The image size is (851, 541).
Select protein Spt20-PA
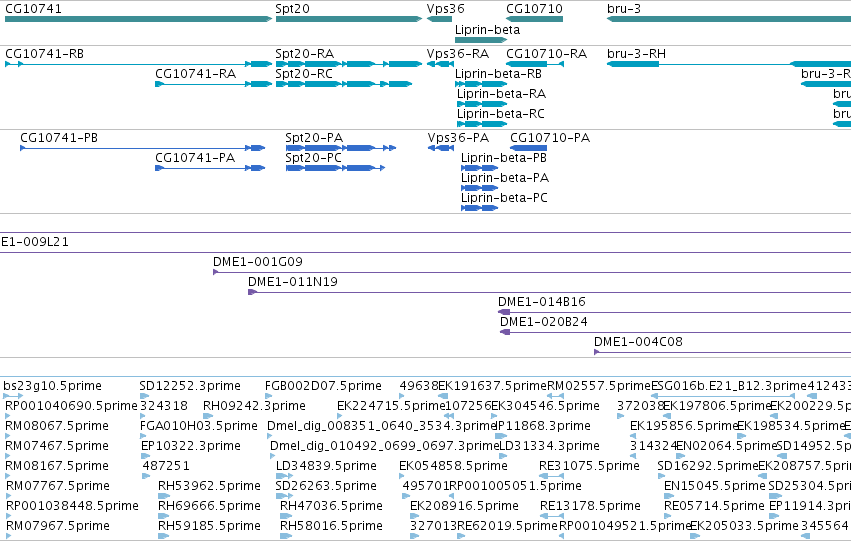click(314, 138)
